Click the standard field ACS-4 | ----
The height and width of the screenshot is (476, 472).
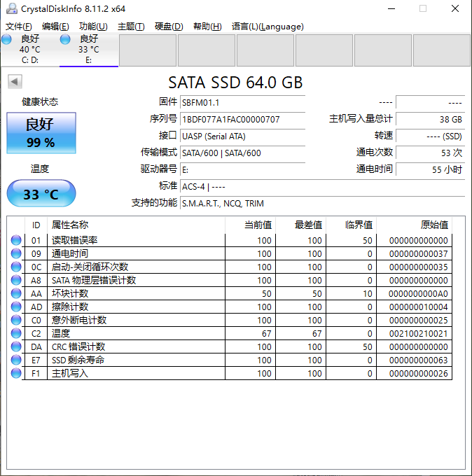323,187
